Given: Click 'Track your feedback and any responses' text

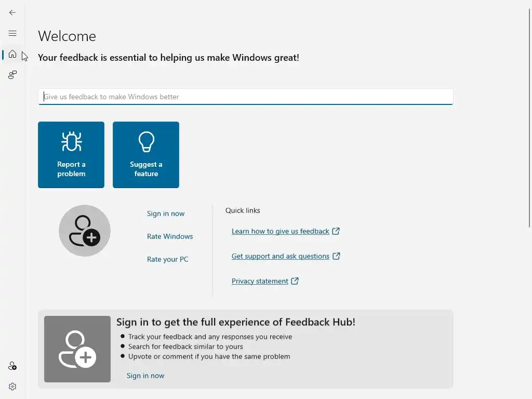Looking at the screenshot, I should (x=210, y=337).
